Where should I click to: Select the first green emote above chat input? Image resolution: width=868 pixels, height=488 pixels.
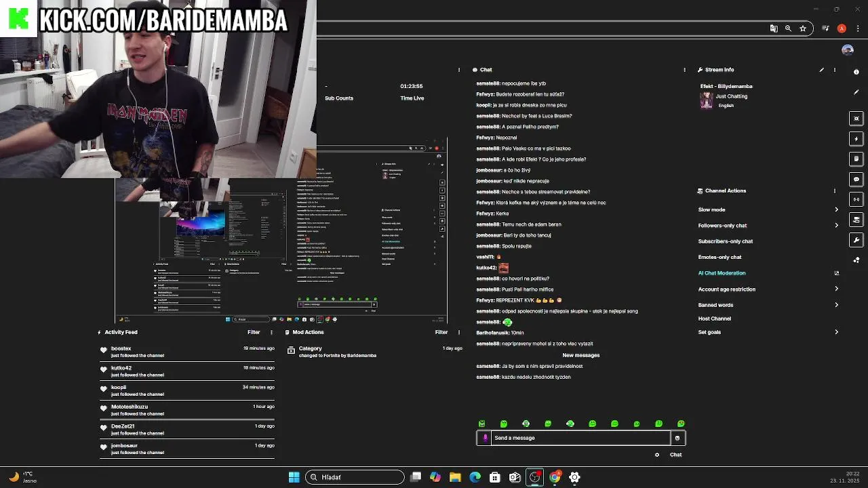pyautogui.click(x=482, y=424)
